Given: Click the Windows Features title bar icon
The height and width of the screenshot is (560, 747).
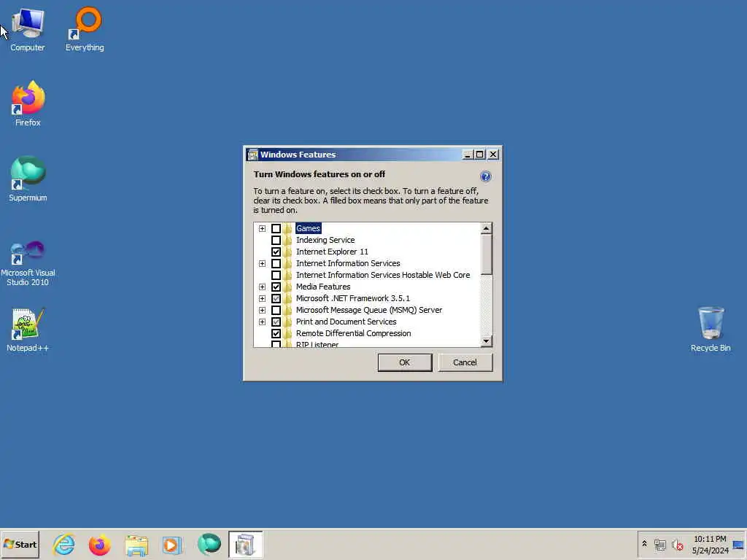Looking at the screenshot, I should point(252,155).
